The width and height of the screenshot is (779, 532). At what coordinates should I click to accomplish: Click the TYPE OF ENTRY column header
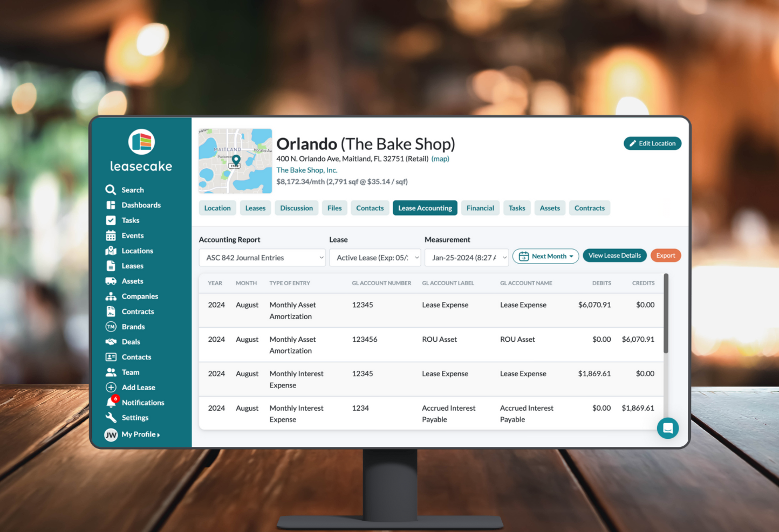click(x=290, y=283)
